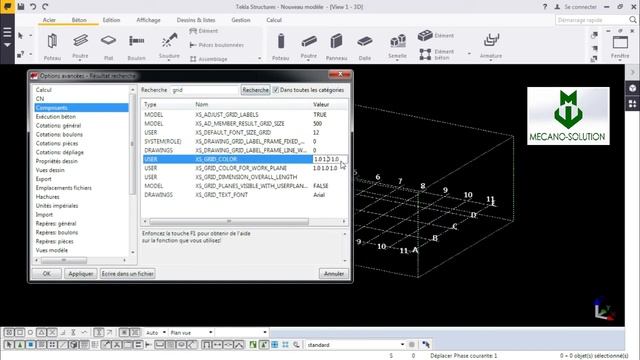Select the Boulon bolt tool
The height and width of the screenshot is (360, 640).
coord(136,47)
